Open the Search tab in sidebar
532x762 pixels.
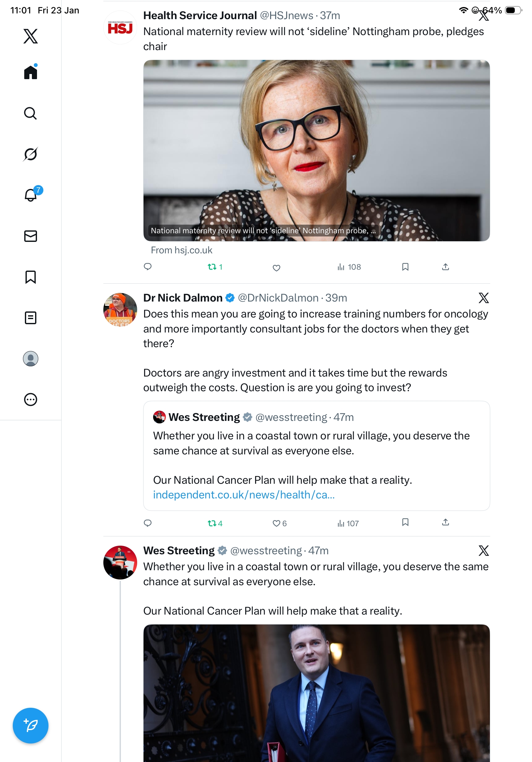coord(30,114)
